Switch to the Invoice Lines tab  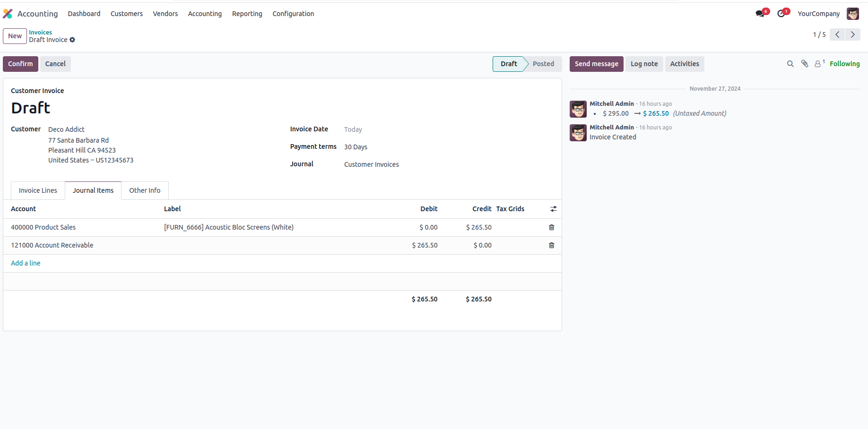[x=38, y=190]
